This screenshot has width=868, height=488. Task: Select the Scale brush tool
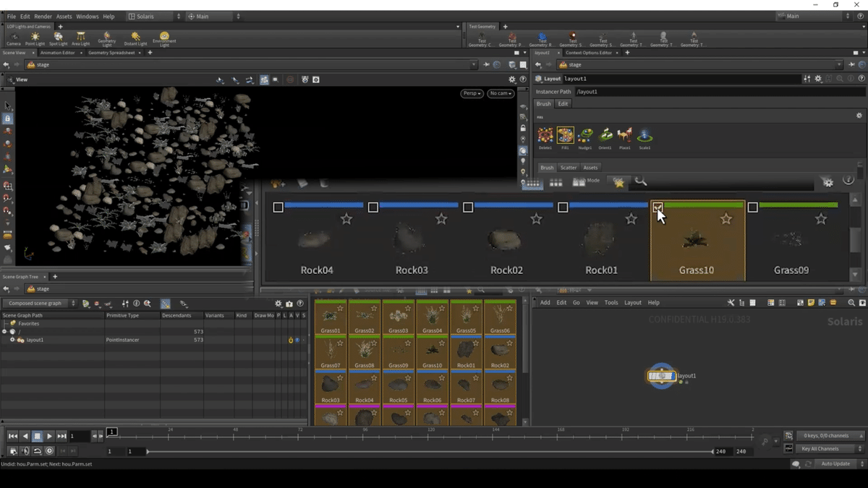pyautogui.click(x=644, y=135)
